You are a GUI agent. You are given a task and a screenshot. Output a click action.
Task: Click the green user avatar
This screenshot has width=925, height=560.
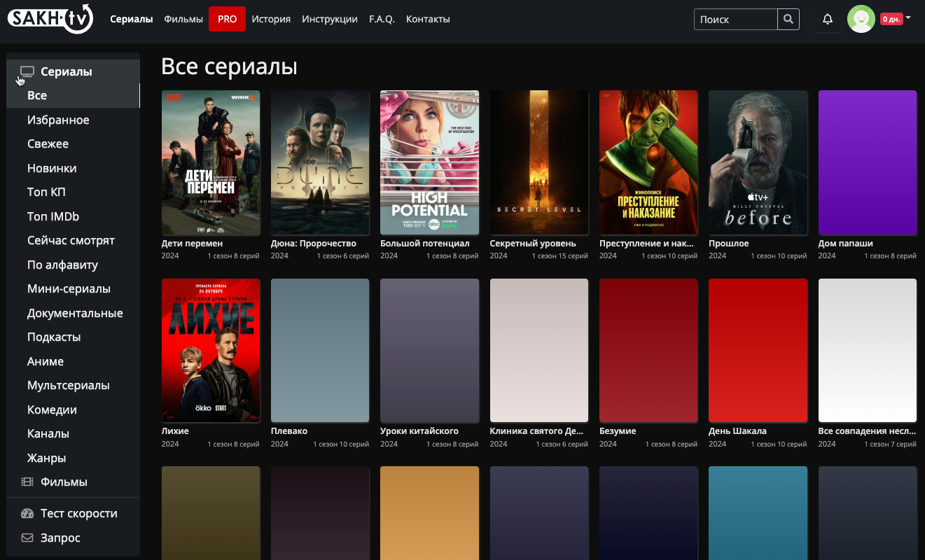pos(861,20)
